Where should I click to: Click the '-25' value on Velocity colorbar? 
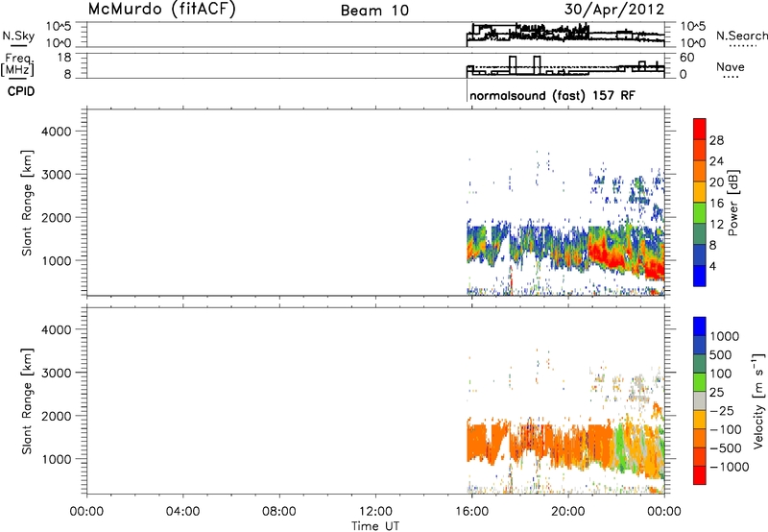click(721, 411)
